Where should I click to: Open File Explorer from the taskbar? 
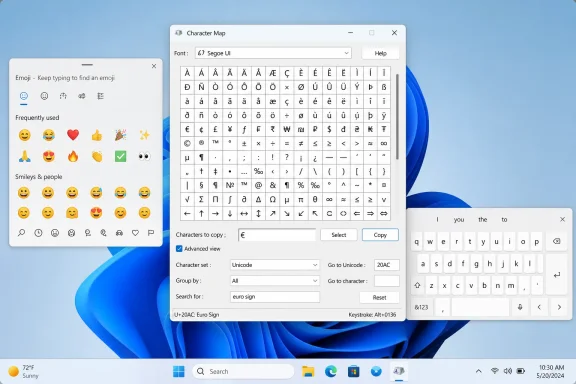[308, 372]
